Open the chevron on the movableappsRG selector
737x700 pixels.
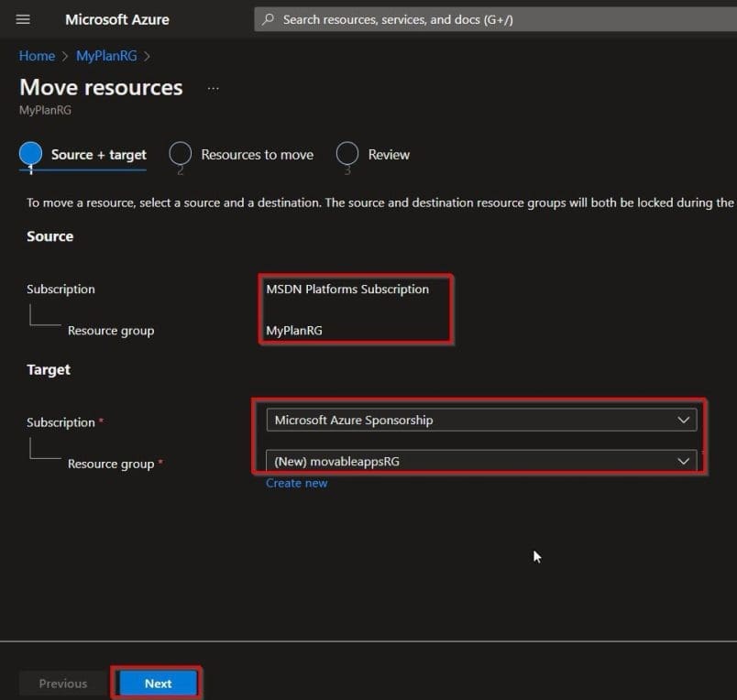[682, 461]
